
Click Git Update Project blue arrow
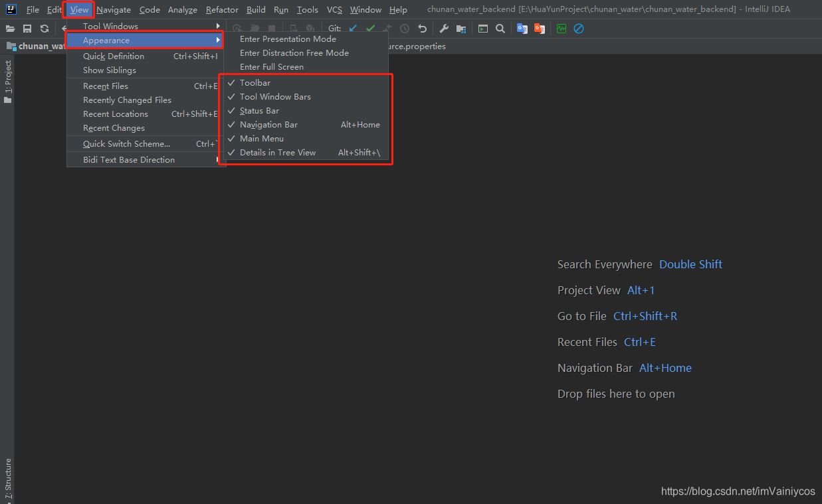(x=353, y=29)
